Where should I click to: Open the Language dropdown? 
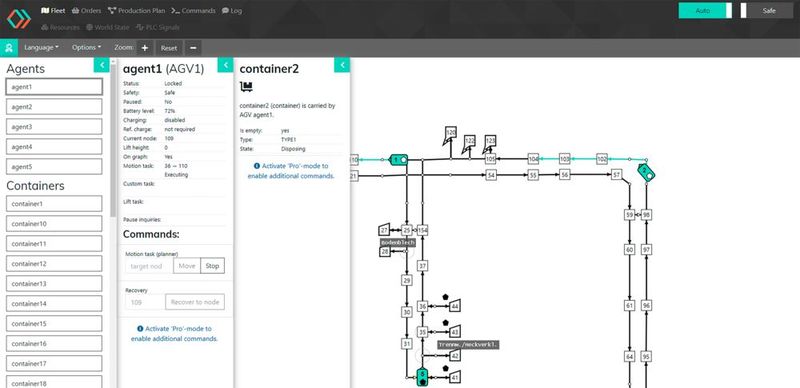click(41, 47)
